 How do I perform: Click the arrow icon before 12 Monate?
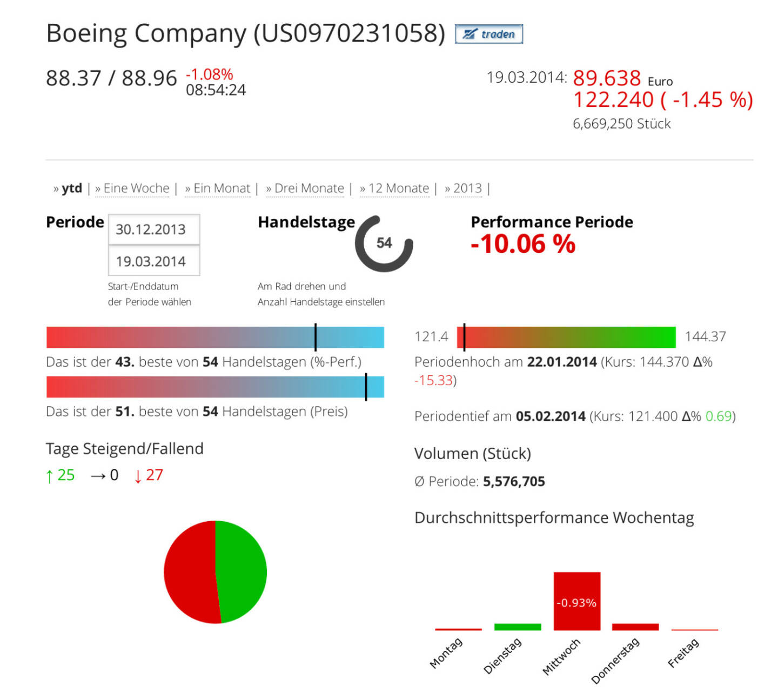pos(363,189)
